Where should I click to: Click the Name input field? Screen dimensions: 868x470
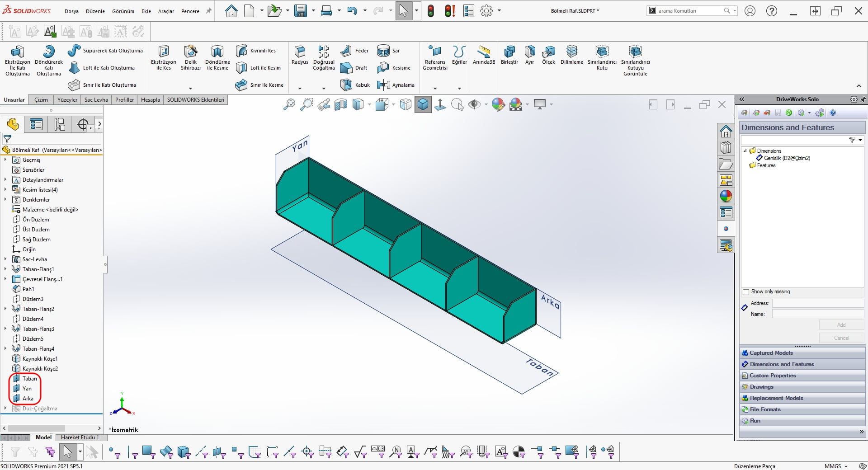coord(818,314)
